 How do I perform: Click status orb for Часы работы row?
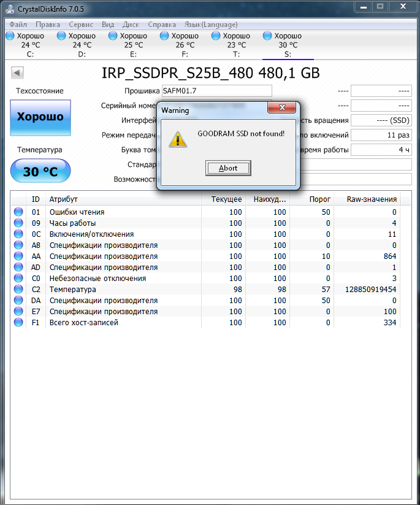[x=18, y=223]
